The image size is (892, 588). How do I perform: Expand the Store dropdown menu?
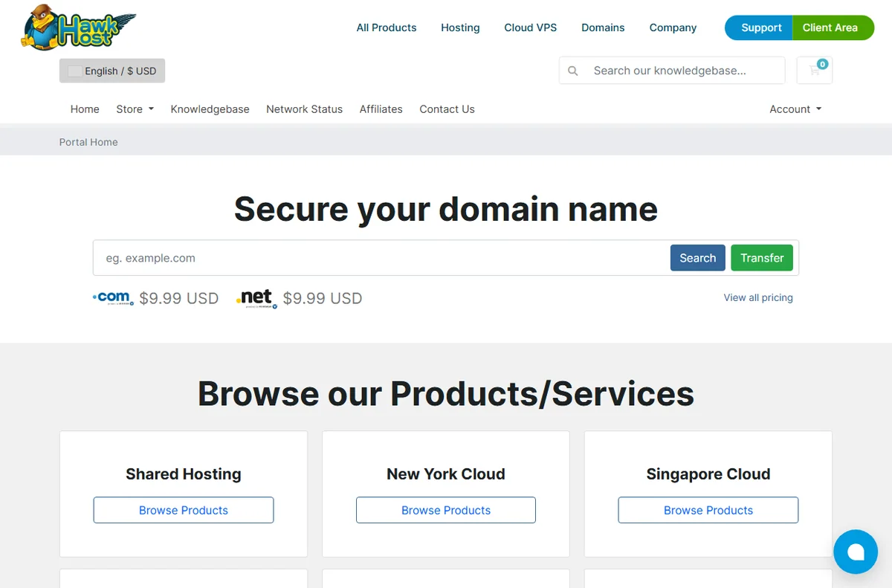tap(135, 109)
